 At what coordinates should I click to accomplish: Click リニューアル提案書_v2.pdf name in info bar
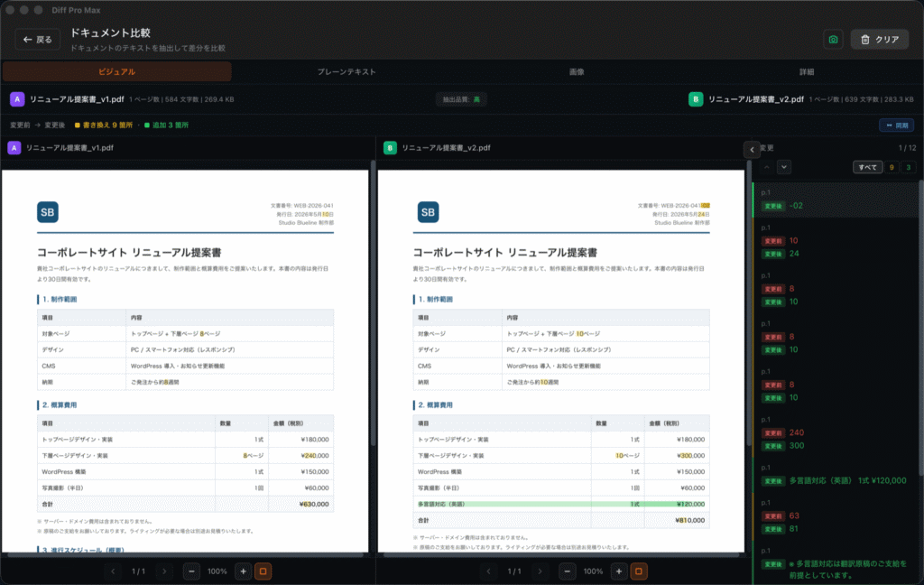pos(756,99)
